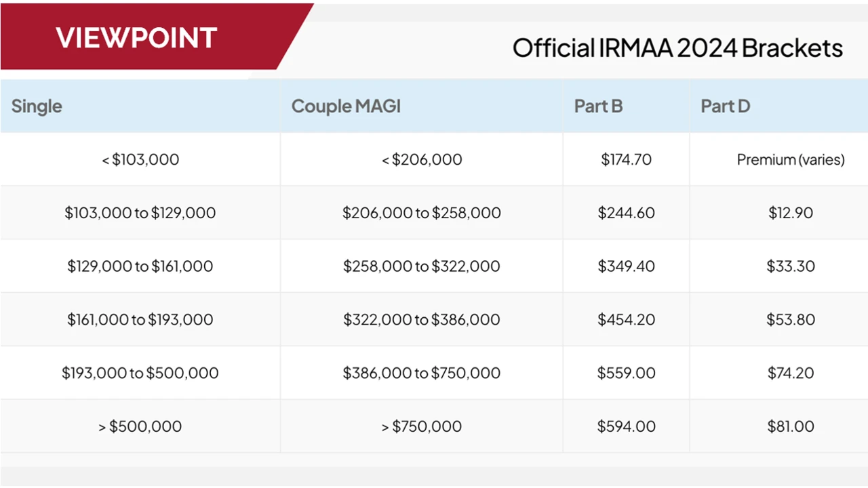Select the $386,000 to $750,000 cell
The width and height of the screenshot is (868, 488).
pos(422,373)
